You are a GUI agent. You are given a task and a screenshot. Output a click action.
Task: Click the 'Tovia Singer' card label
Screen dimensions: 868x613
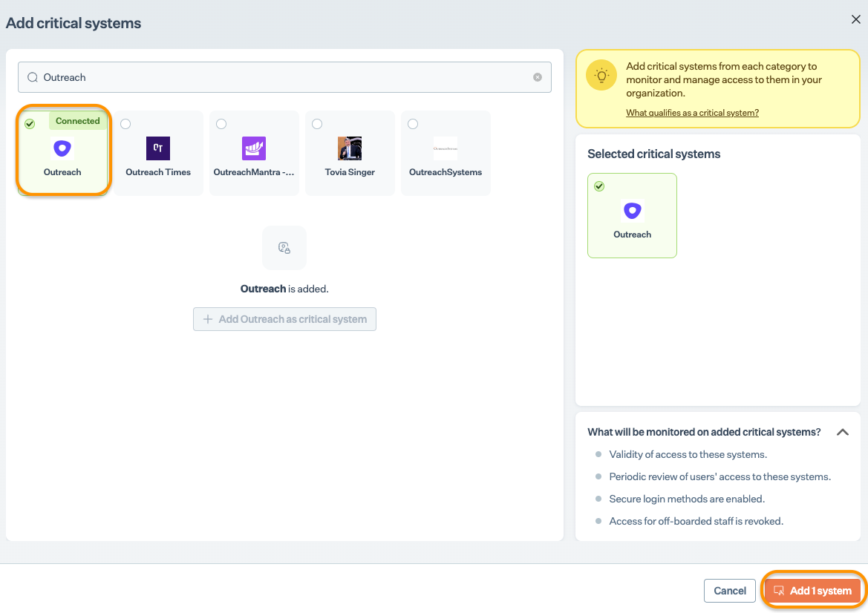[x=349, y=172]
